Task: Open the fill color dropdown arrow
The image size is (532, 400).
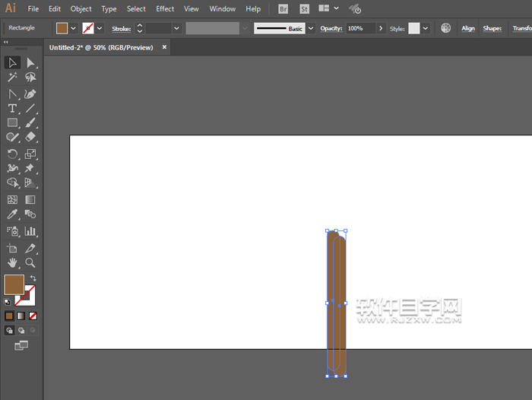Action: point(74,28)
